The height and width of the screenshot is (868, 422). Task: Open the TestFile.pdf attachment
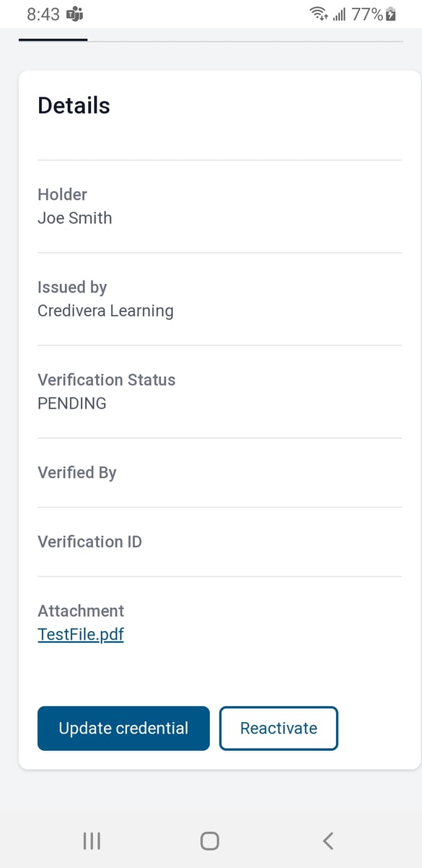click(x=80, y=634)
